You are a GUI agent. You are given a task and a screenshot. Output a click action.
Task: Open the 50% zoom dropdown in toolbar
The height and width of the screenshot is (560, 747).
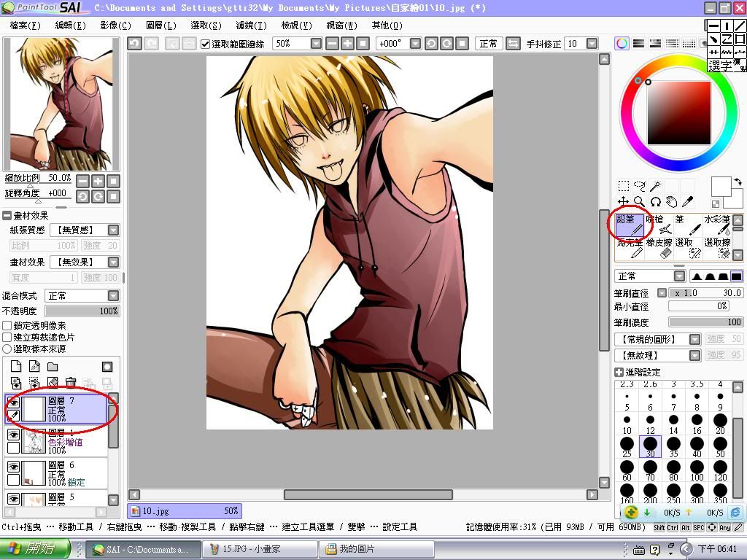pyautogui.click(x=317, y=44)
